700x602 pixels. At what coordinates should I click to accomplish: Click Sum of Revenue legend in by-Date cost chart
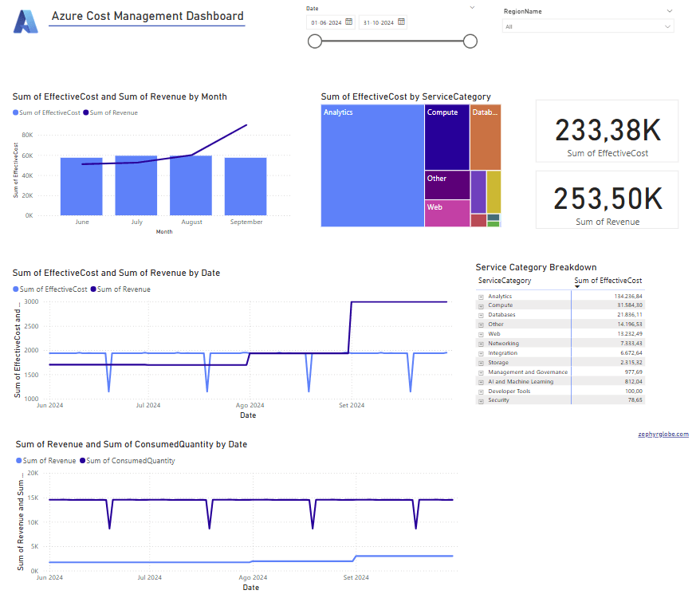(120, 289)
